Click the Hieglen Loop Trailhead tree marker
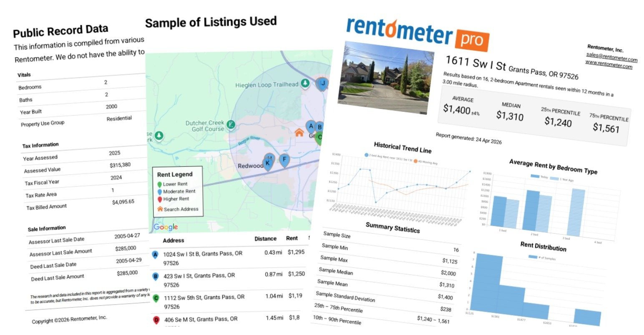644x335 pixels. (306, 83)
